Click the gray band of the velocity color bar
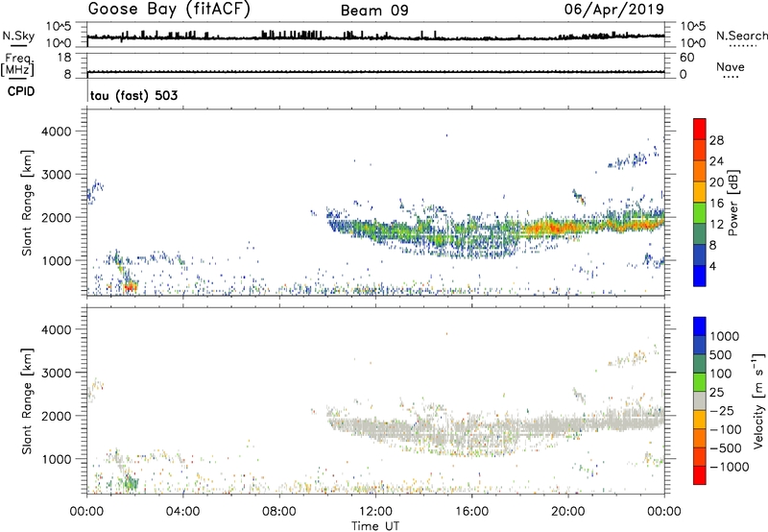Screen dimensions: 768x532 pos(700,400)
